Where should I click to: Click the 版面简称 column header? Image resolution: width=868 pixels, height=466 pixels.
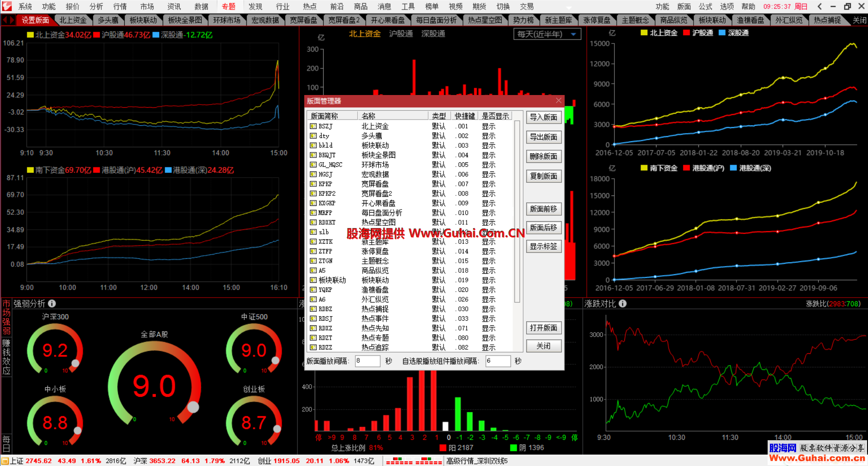click(x=332, y=116)
